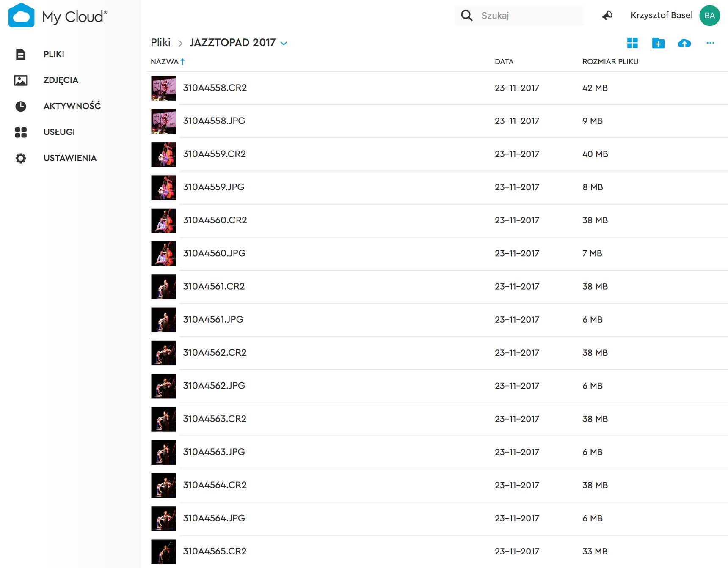The image size is (728, 568).
Task: Click date of 310A4565.CR2 row
Action: tap(517, 552)
